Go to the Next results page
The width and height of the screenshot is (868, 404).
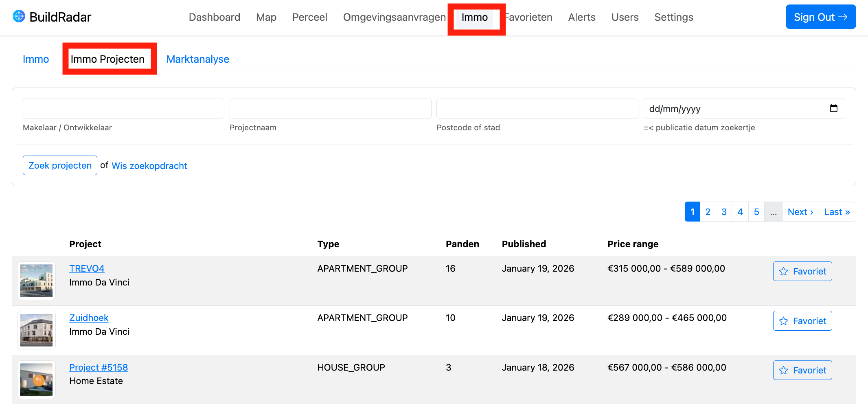point(800,212)
